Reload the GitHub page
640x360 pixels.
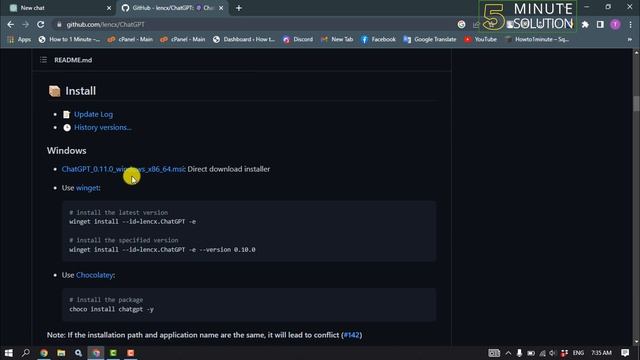(40, 24)
